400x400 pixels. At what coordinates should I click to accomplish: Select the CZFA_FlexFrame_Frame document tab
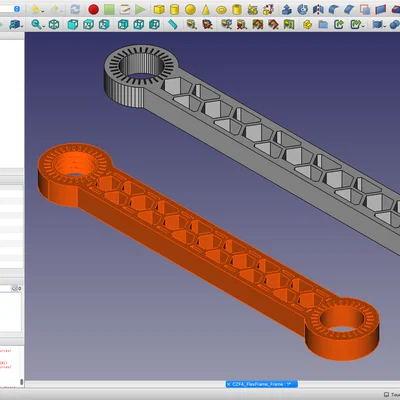pyautogui.click(x=262, y=384)
